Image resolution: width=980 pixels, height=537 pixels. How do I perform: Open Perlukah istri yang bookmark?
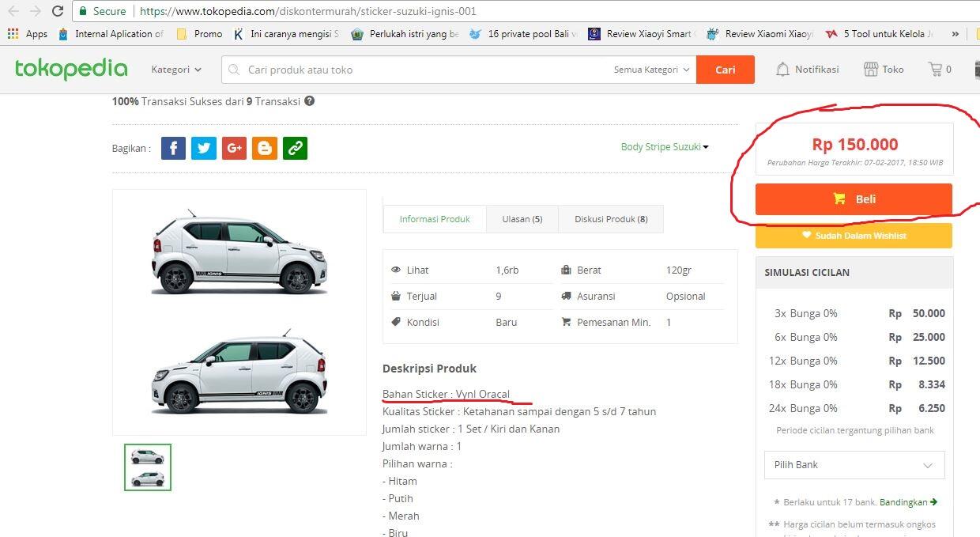(405, 34)
